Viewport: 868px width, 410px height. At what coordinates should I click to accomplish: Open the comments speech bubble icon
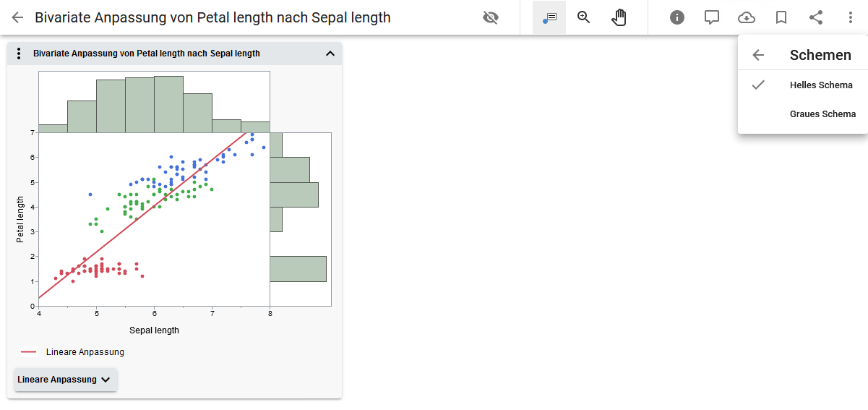(x=712, y=17)
